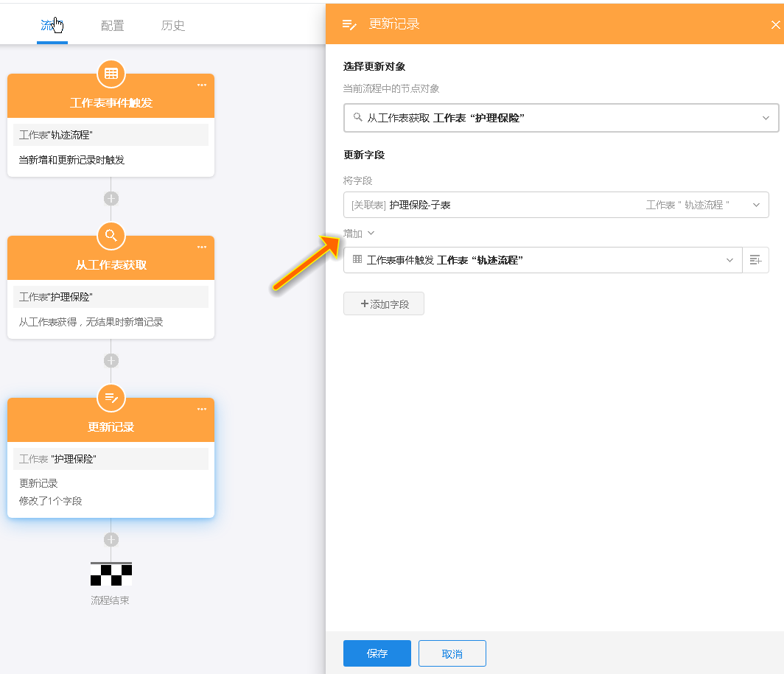784x674 pixels.
Task: Close the 更新记录 panel
Action: (x=775, y=24)
